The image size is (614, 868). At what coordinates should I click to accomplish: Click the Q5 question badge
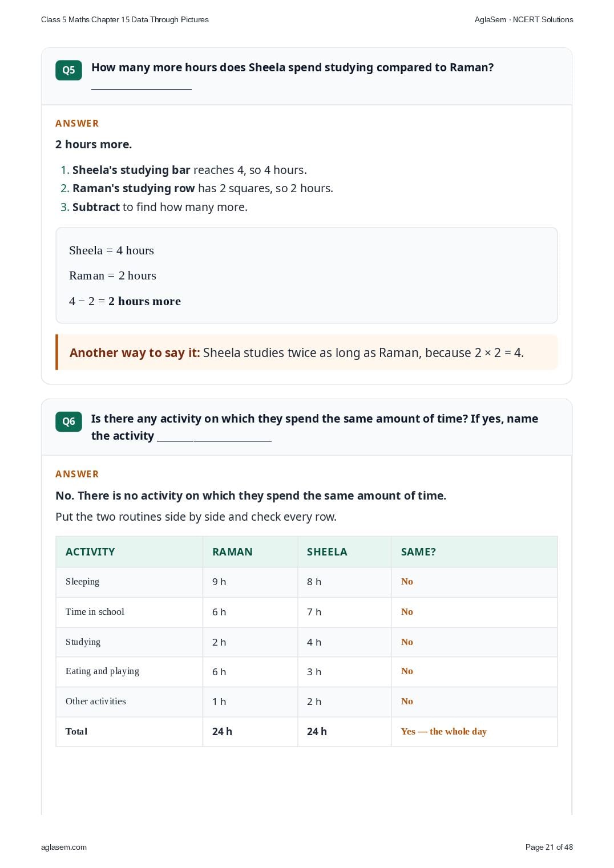tap(68, 70)
